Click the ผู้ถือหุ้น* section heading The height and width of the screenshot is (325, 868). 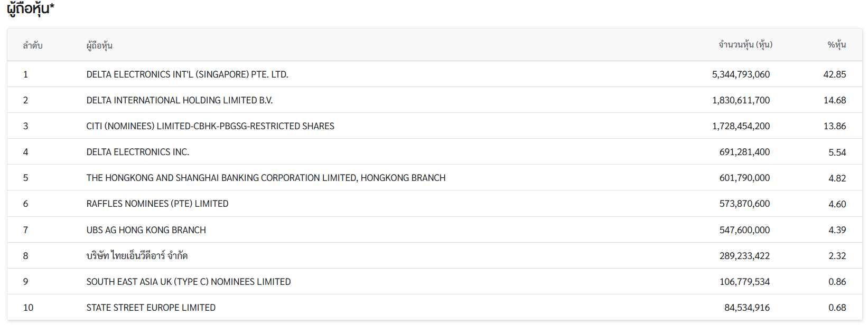click(x=31, y=8)
